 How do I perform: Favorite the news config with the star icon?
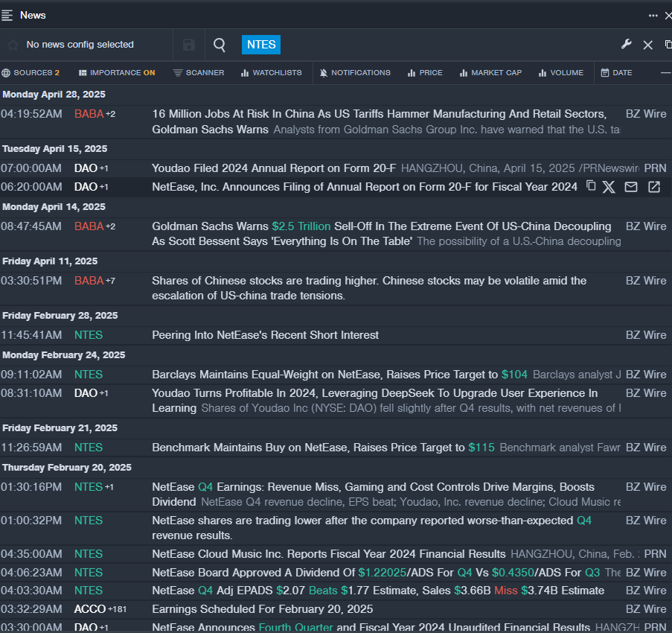[13, 45]
